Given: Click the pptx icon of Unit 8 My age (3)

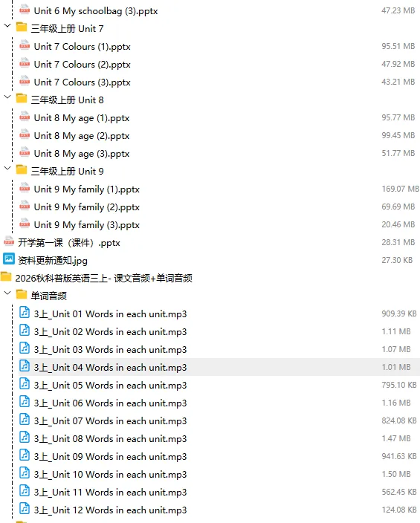Looking at the screenshot, I should (x=25, y=152).
